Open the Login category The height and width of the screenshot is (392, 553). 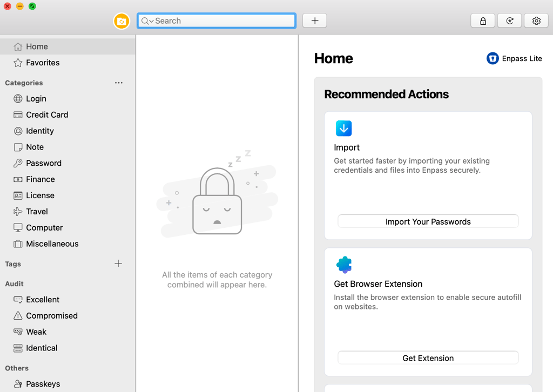[68, 99]
